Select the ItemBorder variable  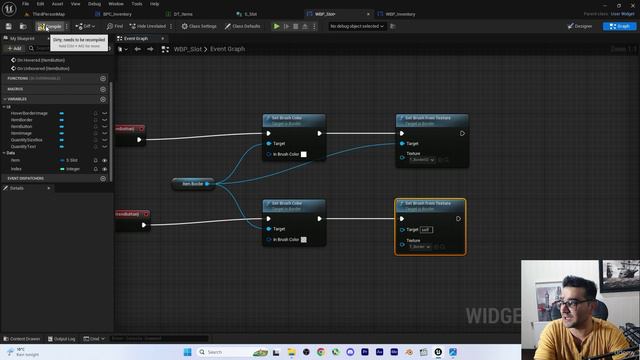(22, 120)
